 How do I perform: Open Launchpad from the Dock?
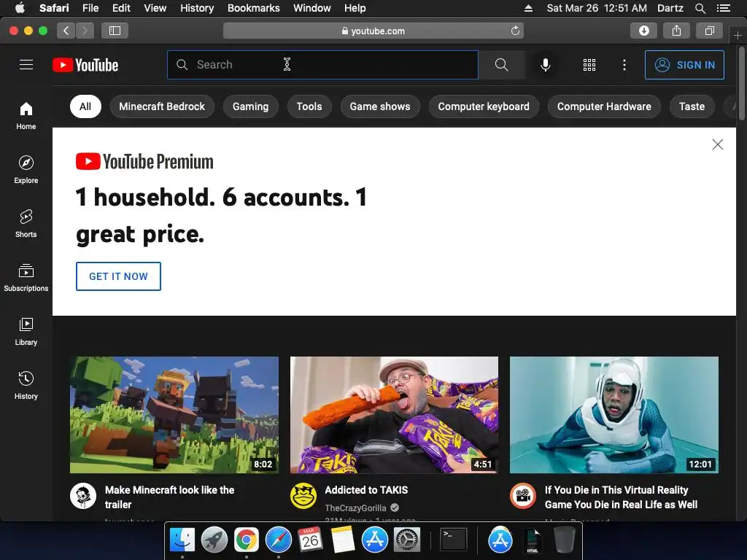tap(214, 540)
